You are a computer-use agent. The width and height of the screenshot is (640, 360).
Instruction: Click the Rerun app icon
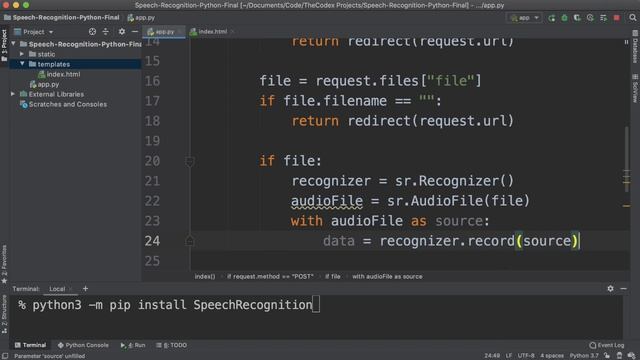click(x=551, y=18)
